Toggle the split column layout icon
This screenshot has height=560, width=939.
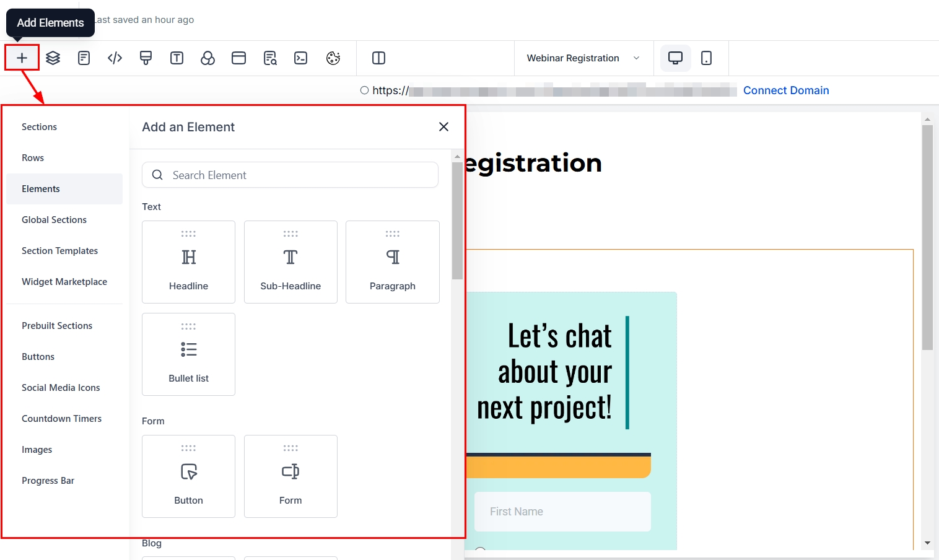click(x=378, y=58)
